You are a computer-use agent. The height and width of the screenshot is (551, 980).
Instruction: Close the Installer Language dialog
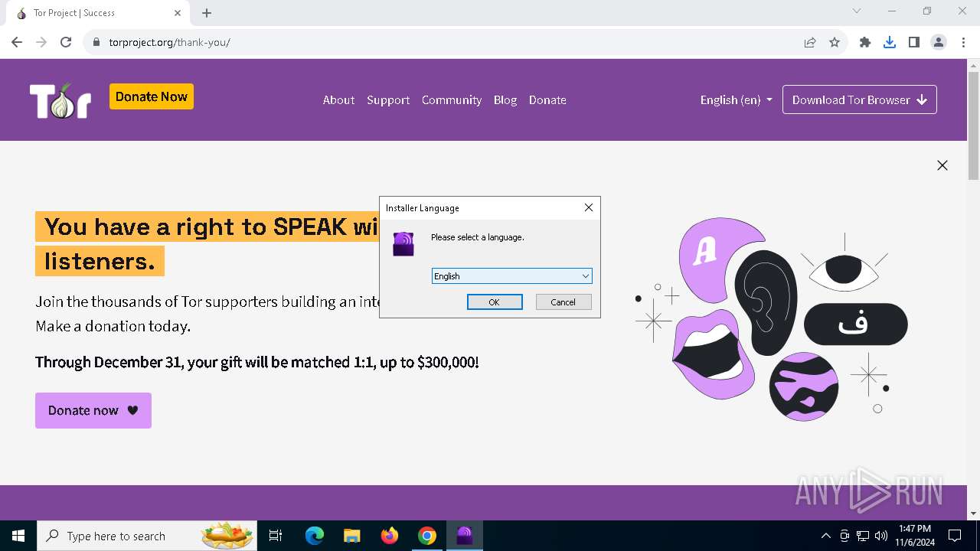click(x=589, y=207)
